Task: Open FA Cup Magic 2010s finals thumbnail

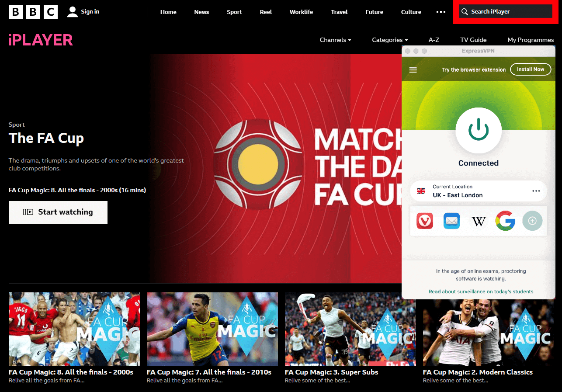Action: [212, 329]
